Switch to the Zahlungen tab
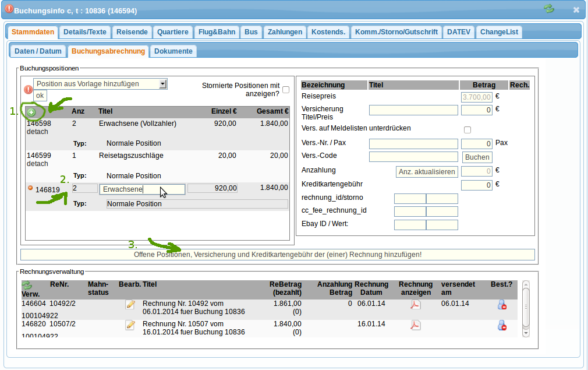This screenshot has width=588, height=370. [x=285, y=32]
